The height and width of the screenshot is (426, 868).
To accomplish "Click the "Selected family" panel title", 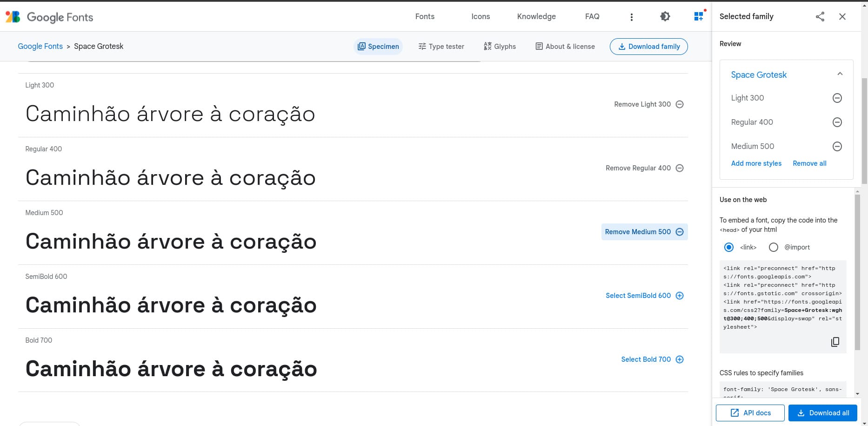I will [747, 16].
